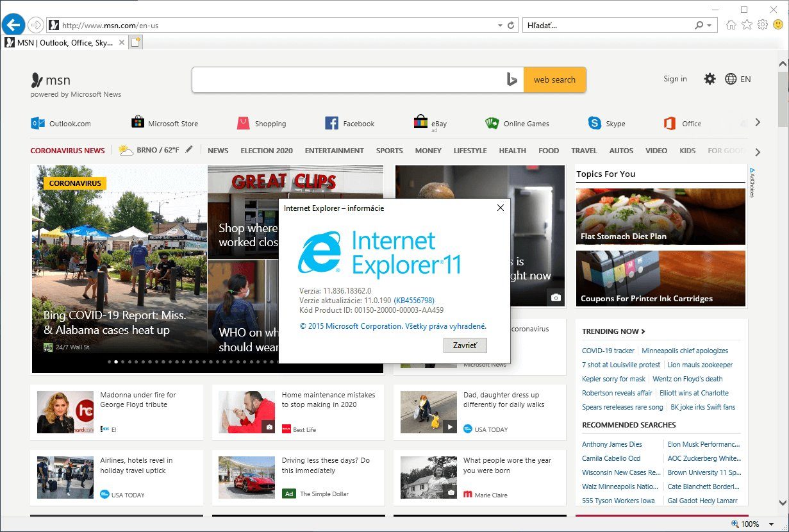This screenshot has width=789, height=532.
Task: Edit the BRNO weather location with the pencil
Action: (x=188, y=149)
